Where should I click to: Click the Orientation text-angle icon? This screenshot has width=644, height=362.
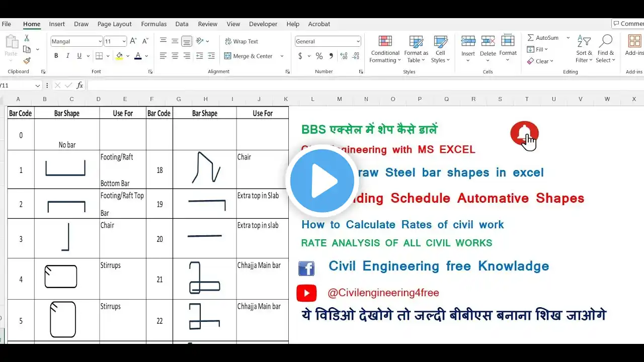coord(200,41)
